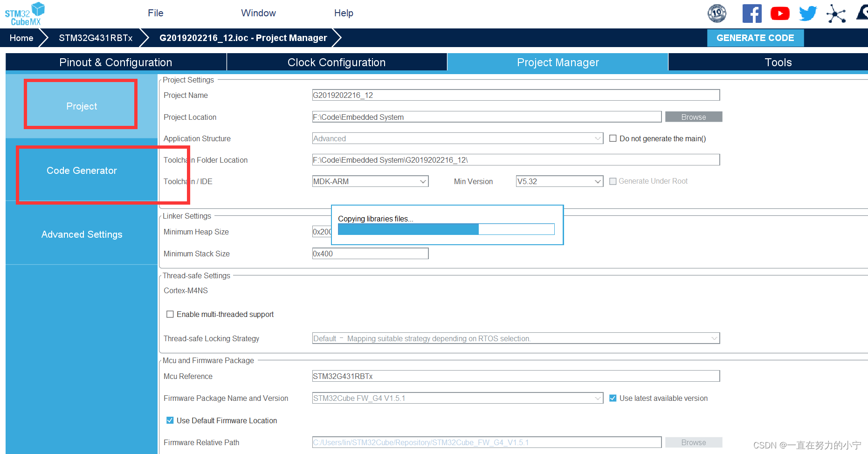Open the Facebook icon link

point(752,14)
